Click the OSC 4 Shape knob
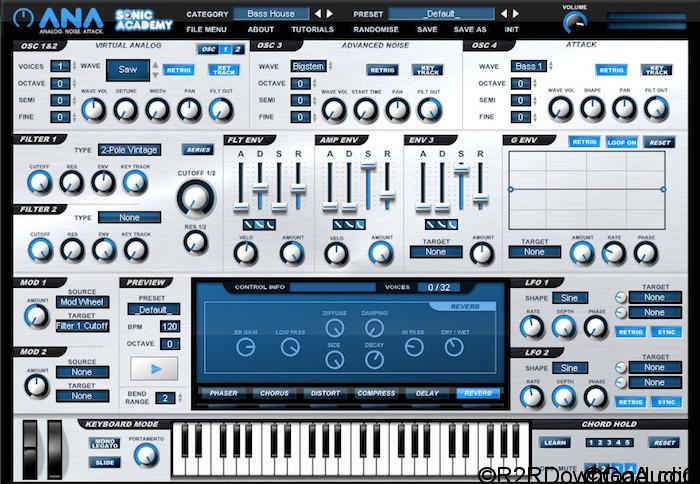 592,108
